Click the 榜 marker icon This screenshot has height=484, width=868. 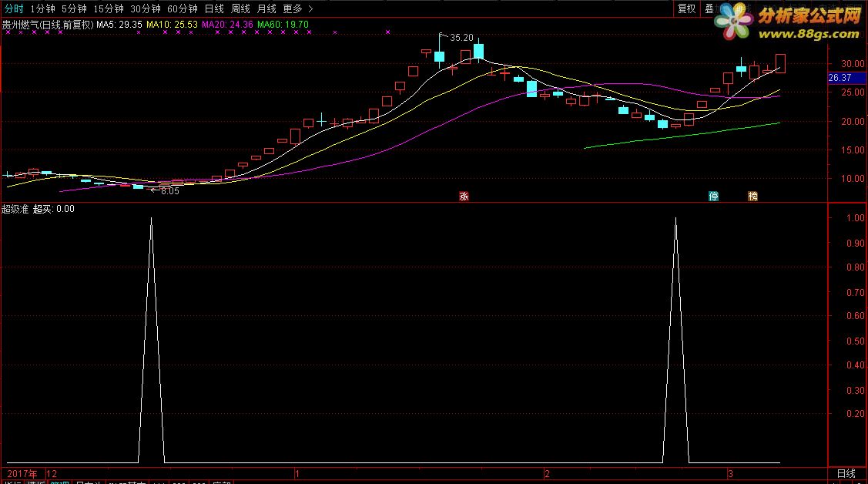click(753, 196)
